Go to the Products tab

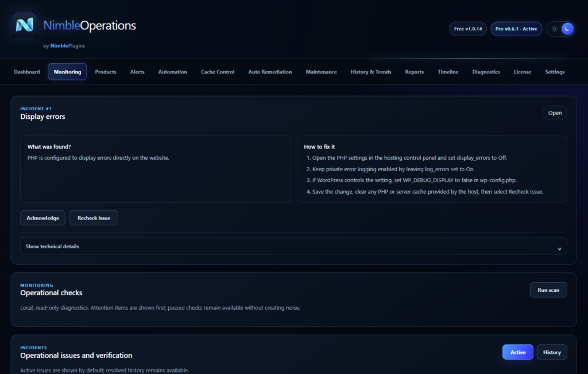point(106,72)
